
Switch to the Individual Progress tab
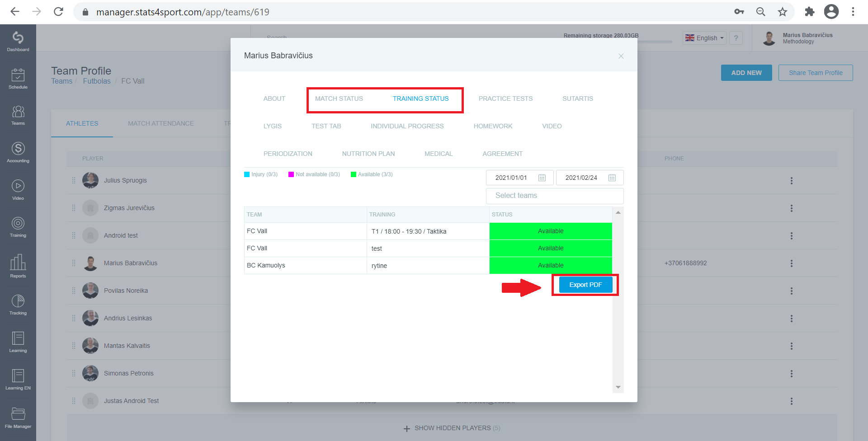pyautogui.click(x=407, y=126)
